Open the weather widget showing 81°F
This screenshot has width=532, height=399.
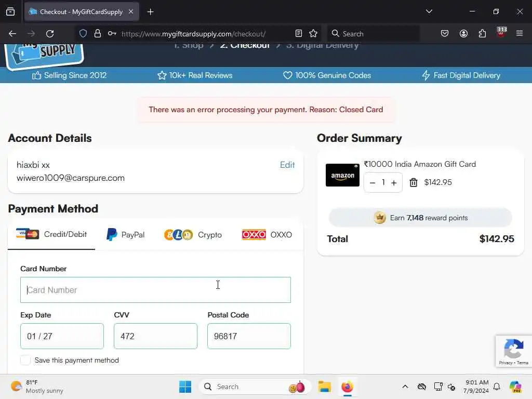click(37, 387)
